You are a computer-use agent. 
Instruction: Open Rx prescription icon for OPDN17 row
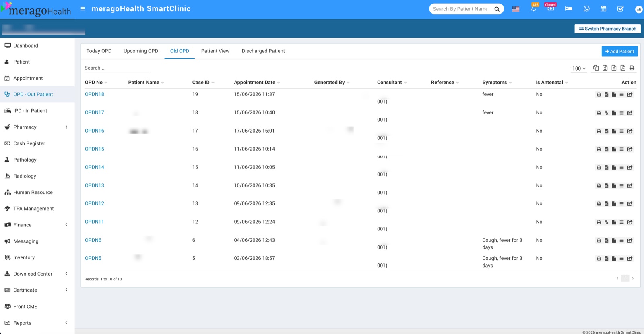click(x=607, y=113)
